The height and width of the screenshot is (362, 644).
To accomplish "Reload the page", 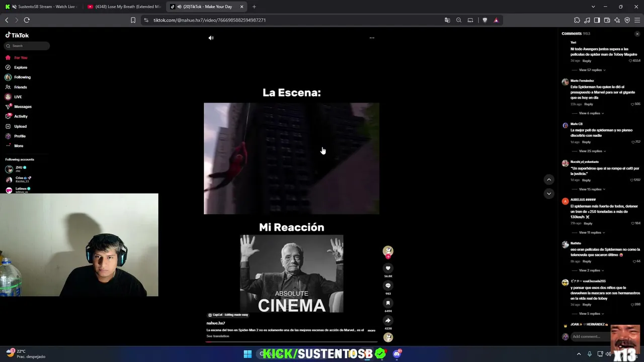I will tap(27, 20).
